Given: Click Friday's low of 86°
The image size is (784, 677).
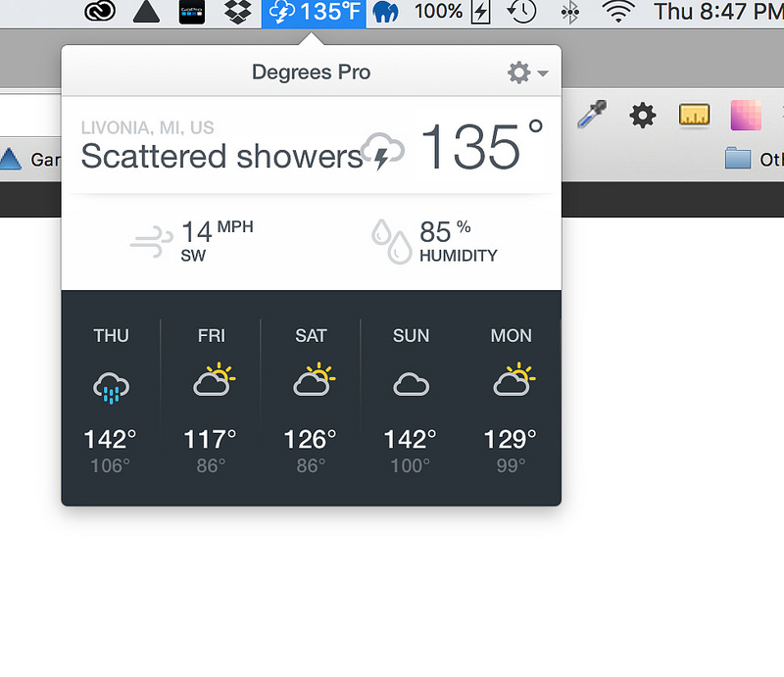Looking at the screenshot, I should 211,466.
